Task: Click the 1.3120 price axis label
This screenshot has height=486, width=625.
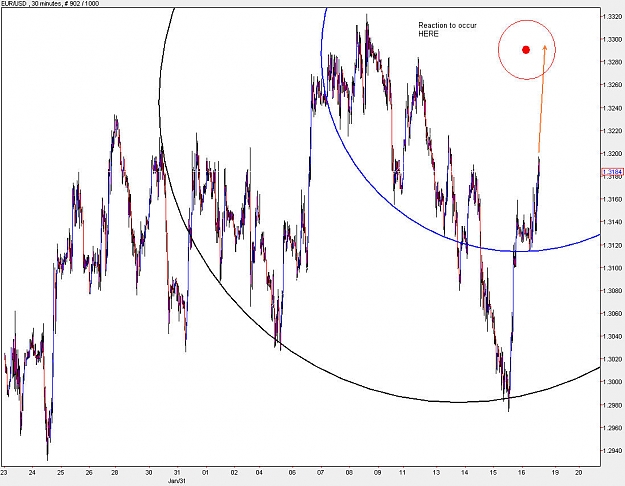Action: tap(613, 245)
